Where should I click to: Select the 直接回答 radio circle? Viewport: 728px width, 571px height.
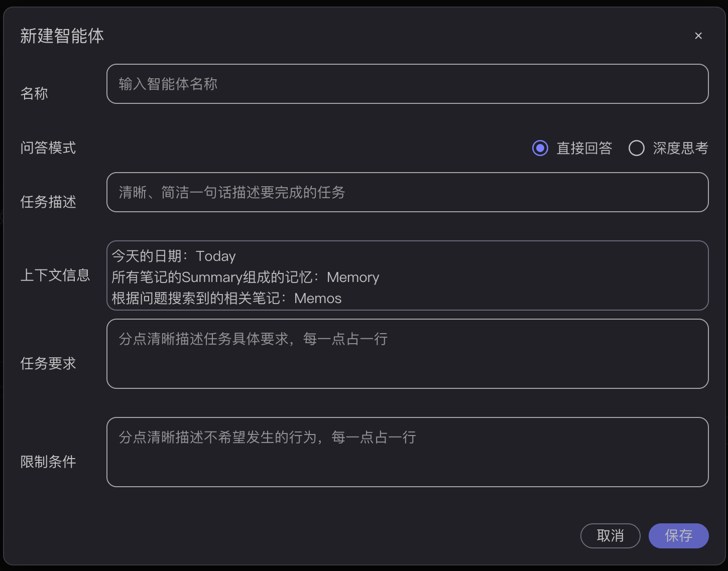pyautogui.click(x=540, y=148)
